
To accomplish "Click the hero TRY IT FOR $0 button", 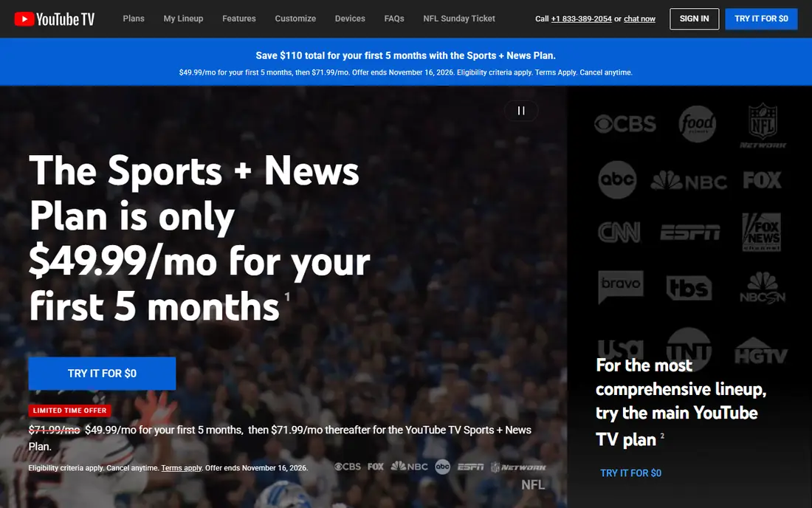I will click(102, 374).
